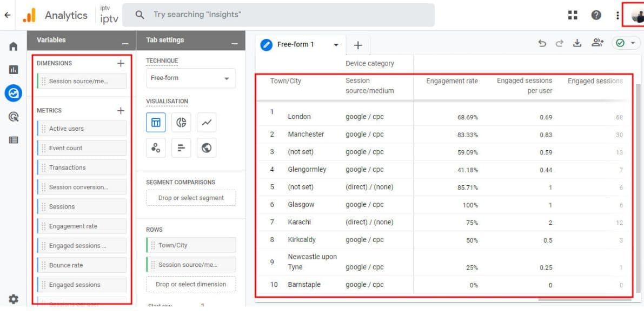
Task: Open the help question mark icon
Action: [596, 15]
